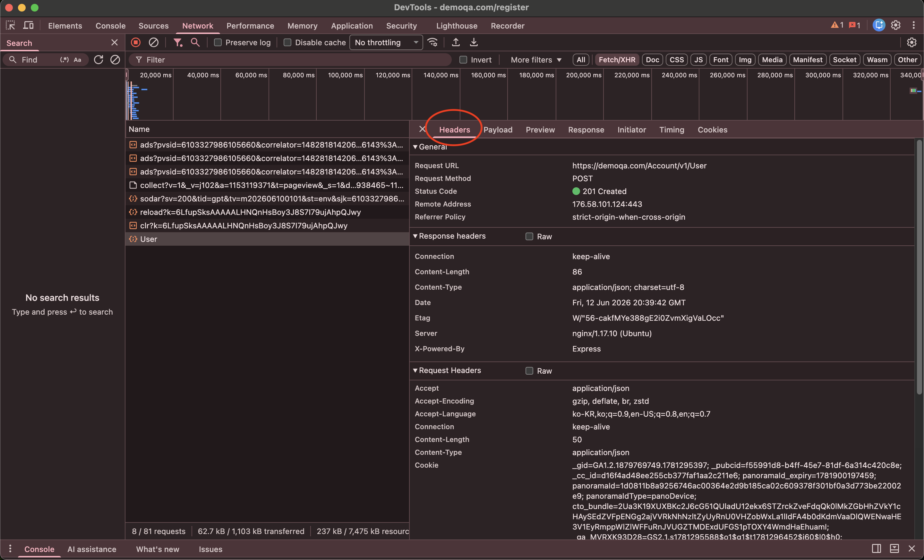The height and width of the screenshot is (560, 924).
Task: Open DevTools main settings gear
Action: 895,25
